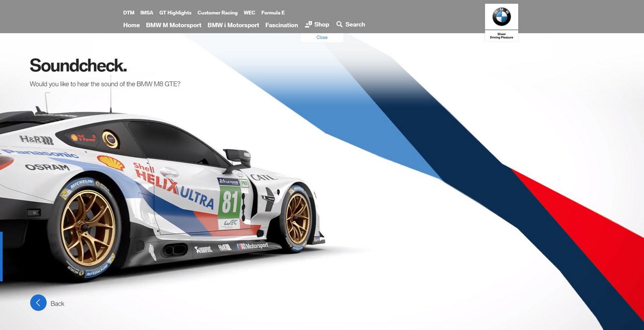Go to GT Highlights

[176, 13]
